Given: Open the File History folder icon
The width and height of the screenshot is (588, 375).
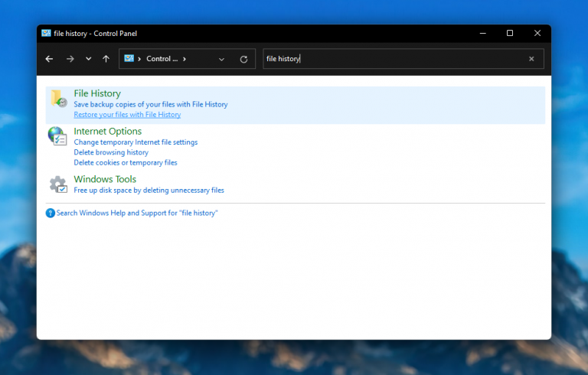Looking at the screenshot, I should click(58, 98).
